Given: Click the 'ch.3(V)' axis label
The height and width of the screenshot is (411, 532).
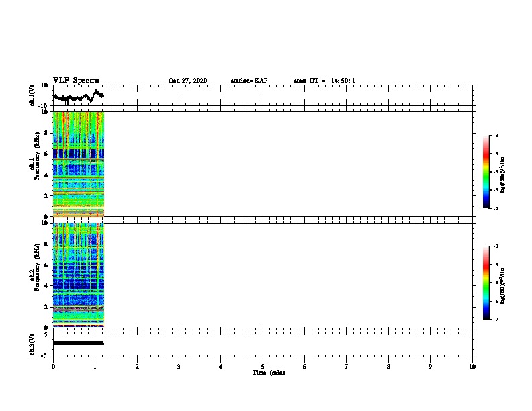Looking at the screenshot, I should click(x=32, y=345).
